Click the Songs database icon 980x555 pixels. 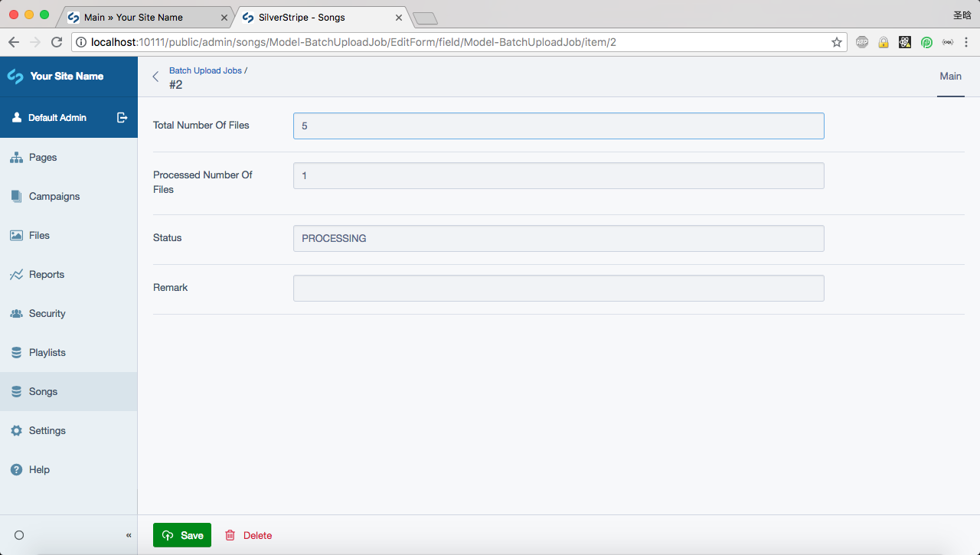click(x=16, y=392)
